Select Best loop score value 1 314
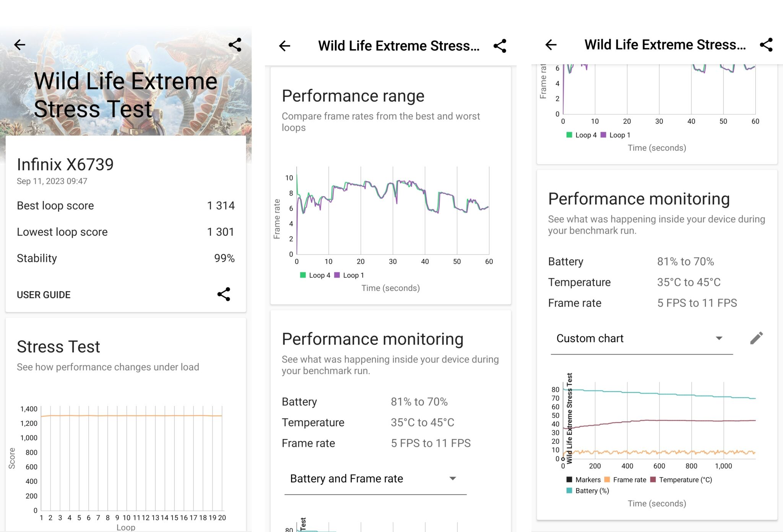The width and height of the screenshot is (783, 532). point(221,206)
